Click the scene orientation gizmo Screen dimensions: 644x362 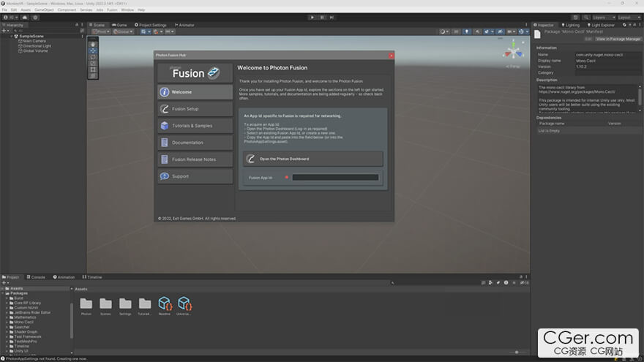click(514, 51)
